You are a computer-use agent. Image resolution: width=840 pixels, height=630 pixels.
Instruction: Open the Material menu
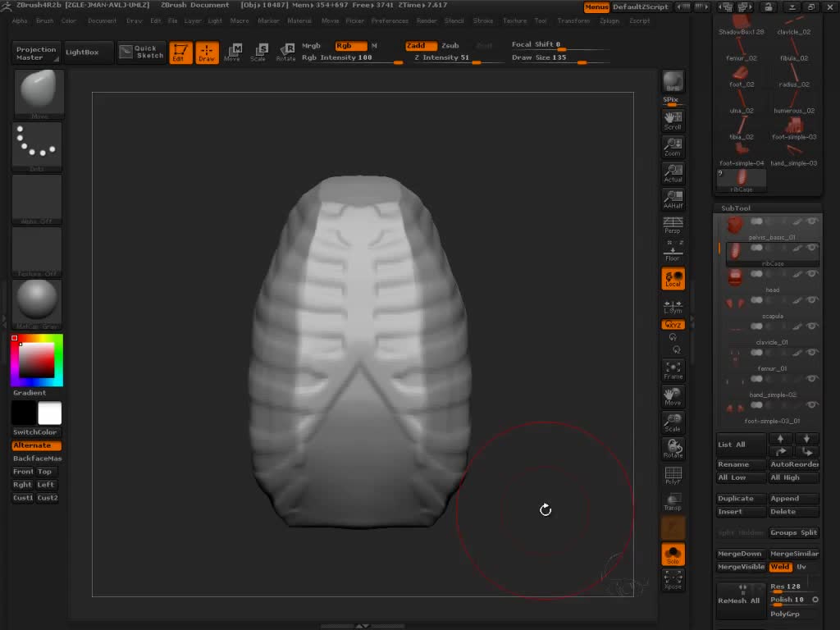coord(299,21)
